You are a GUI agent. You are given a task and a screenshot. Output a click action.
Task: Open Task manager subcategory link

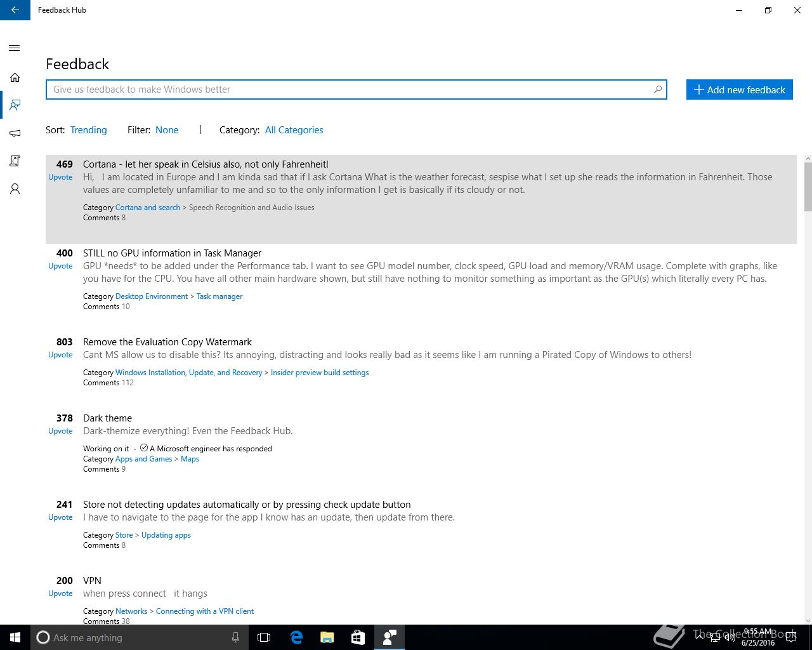[x=219, y=296]
